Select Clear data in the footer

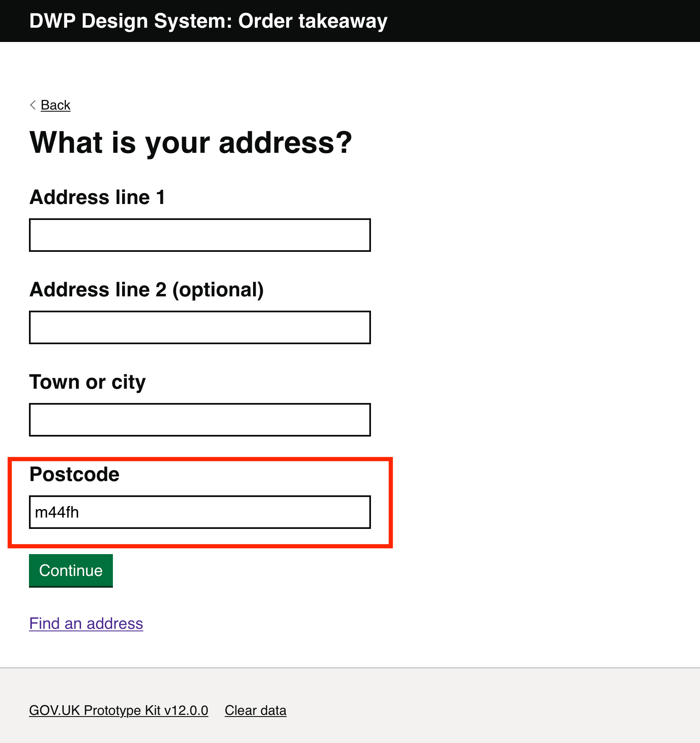(255, 710)
